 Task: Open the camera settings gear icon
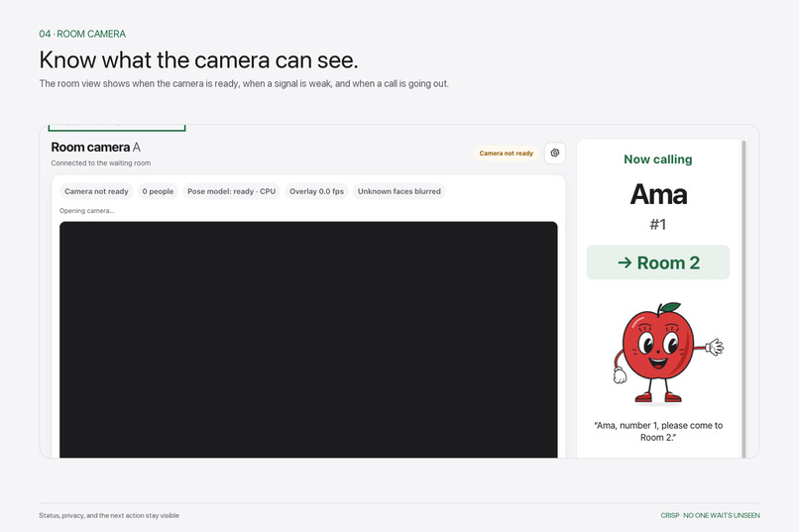click(x=555, y=153)
